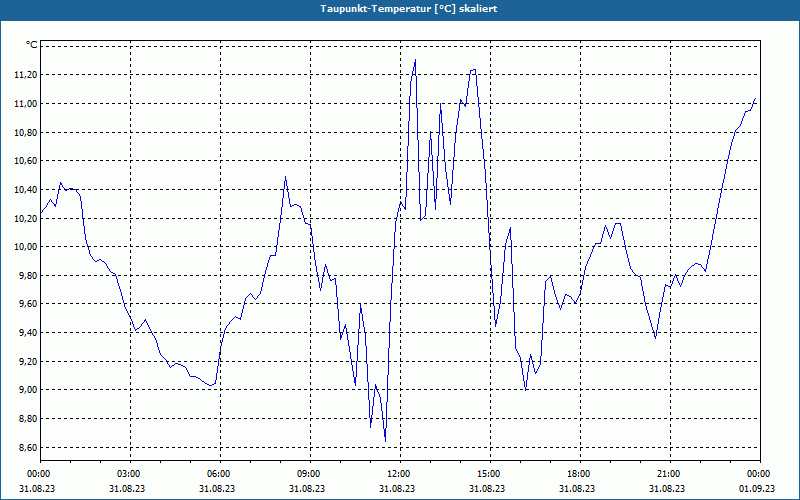Select the y-axis value '9,00'

pyautogui.click(x=28, y=390)
